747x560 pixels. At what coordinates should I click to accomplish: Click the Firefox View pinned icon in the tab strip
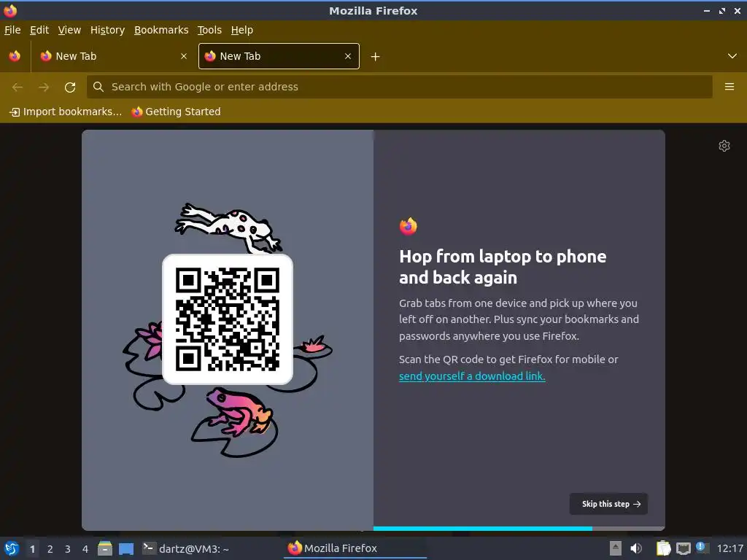pos(15,56)
